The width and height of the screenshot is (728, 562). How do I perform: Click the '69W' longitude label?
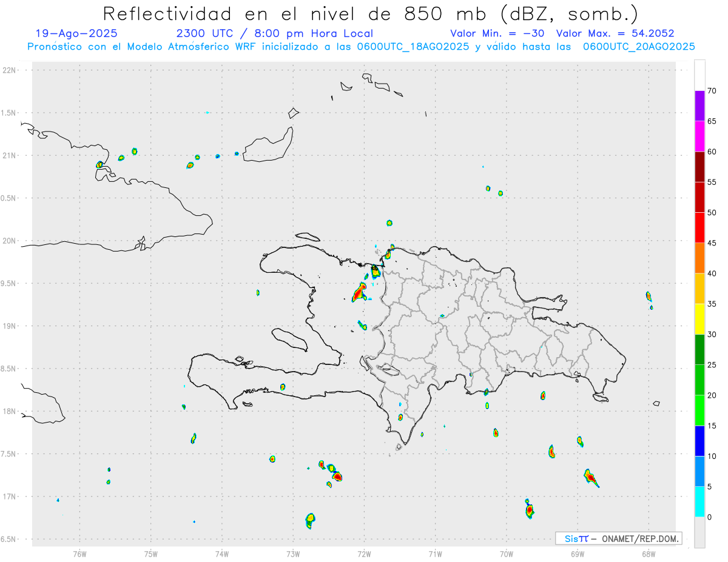click(x=578, y=554)
